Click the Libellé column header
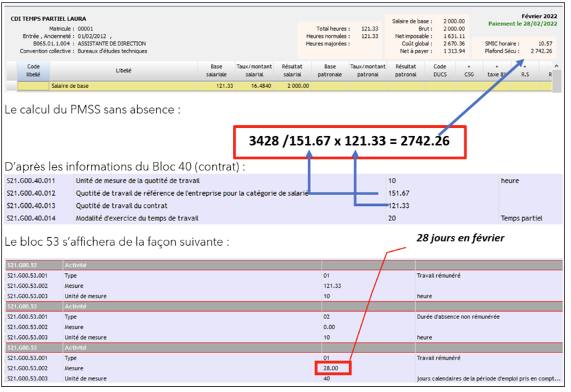 [x=123, y=71]
